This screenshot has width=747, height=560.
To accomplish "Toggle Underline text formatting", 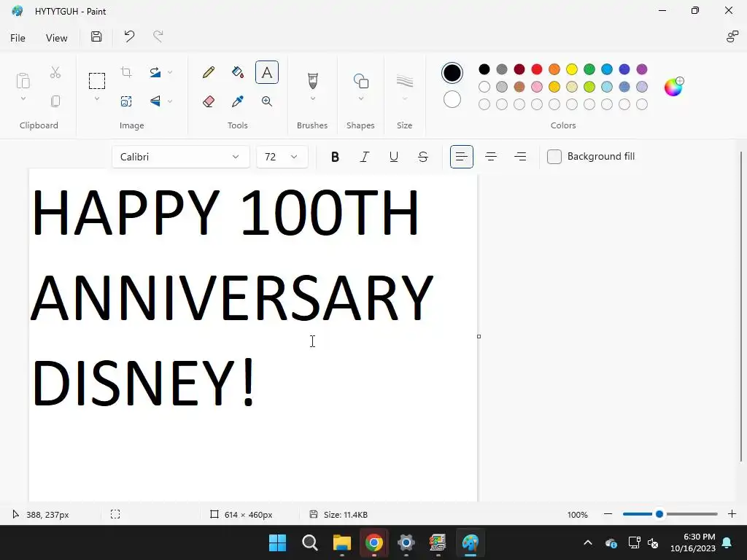I will tap(393, 157).
